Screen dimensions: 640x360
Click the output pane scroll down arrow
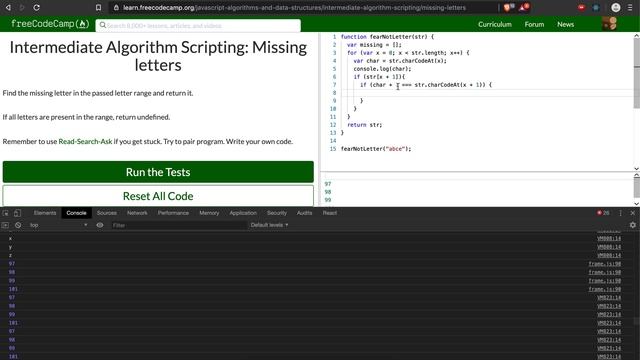coord(636,203)
